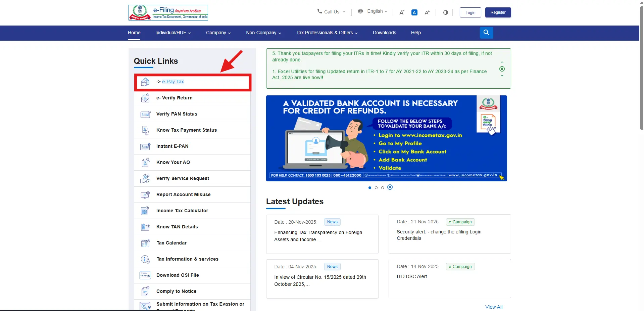Open the e-Pay Tax quick link
Viewport: 644px width, 311px height.
(173, 82)
